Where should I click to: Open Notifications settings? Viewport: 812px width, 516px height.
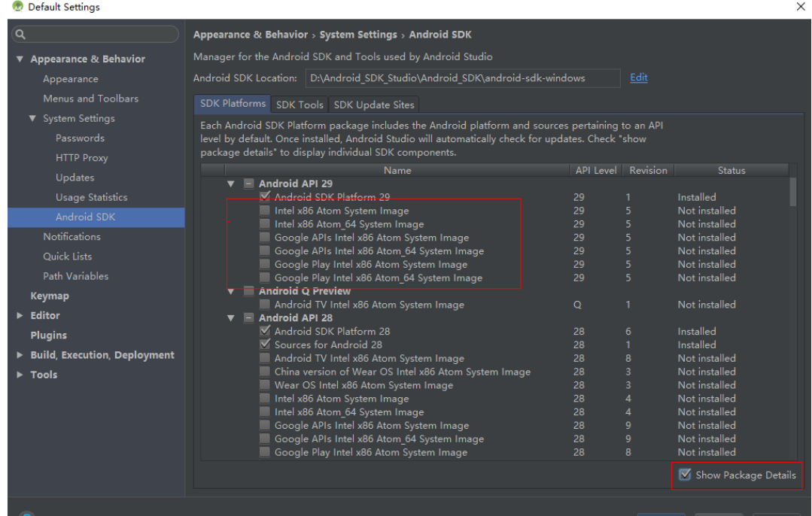click(71, 236)
